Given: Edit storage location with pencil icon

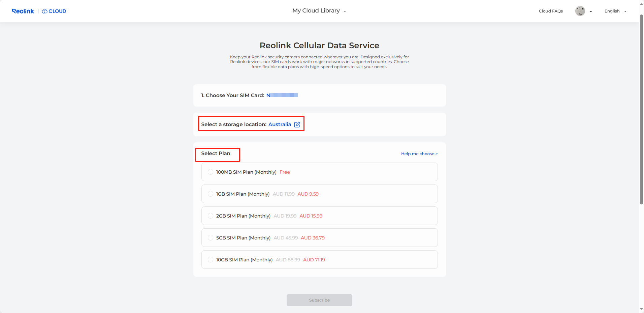Looking at the screenshot, I should tap(297, 124).
